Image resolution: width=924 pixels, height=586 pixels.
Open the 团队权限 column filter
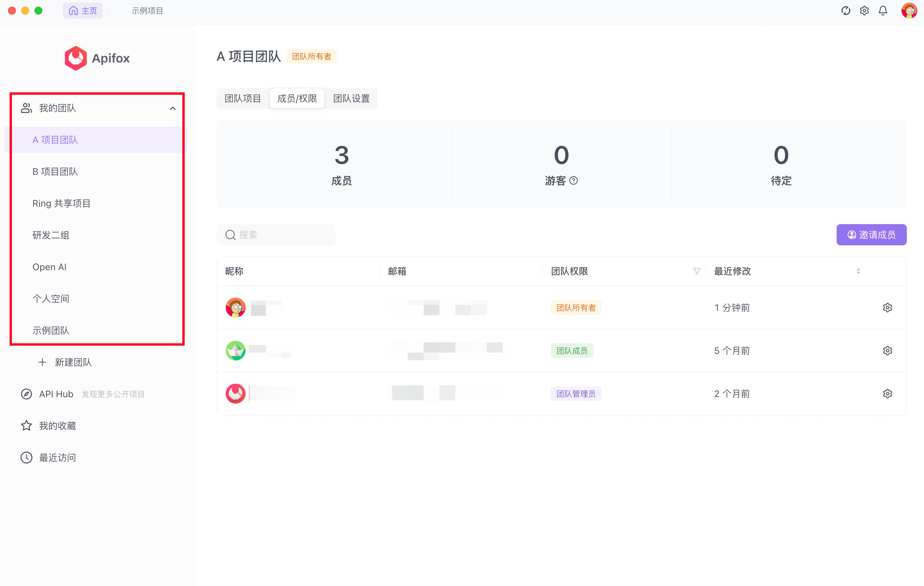point(697,271)
